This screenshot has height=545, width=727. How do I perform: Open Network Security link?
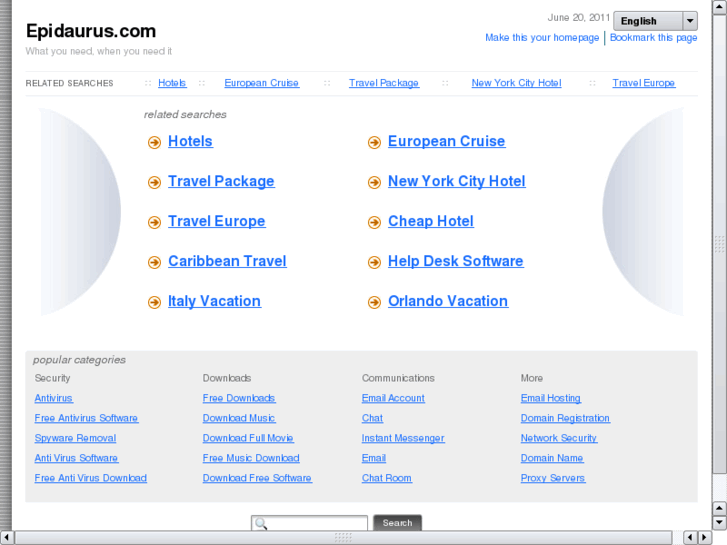click(559, 438)
